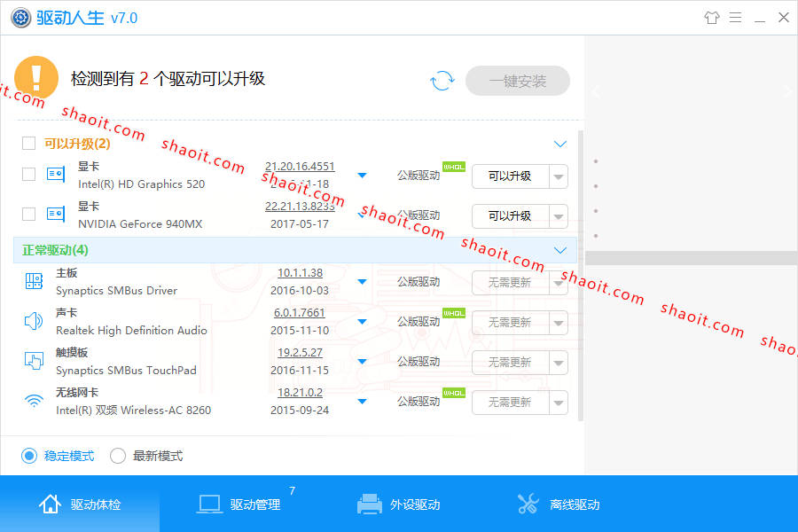Click the date 2017-05-17
Viewport: 798px width, 532px height.
(x=300, y=224)
